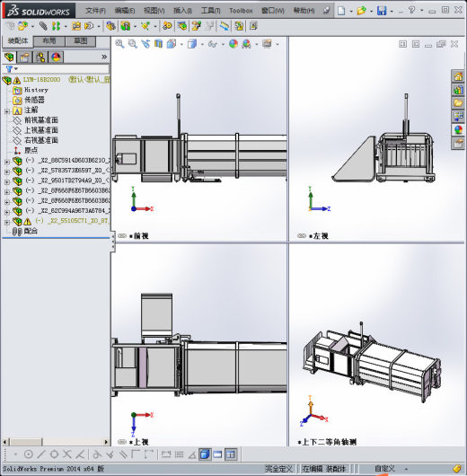This screenshot has width=467, height=476.
Task: Select the ConfigurationManager tab icon
Action: click(40, 57)
